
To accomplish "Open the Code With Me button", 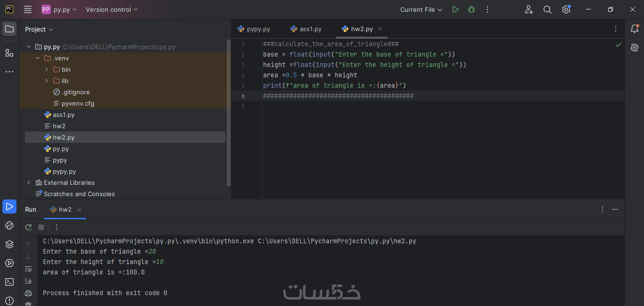I will (528, 9).
